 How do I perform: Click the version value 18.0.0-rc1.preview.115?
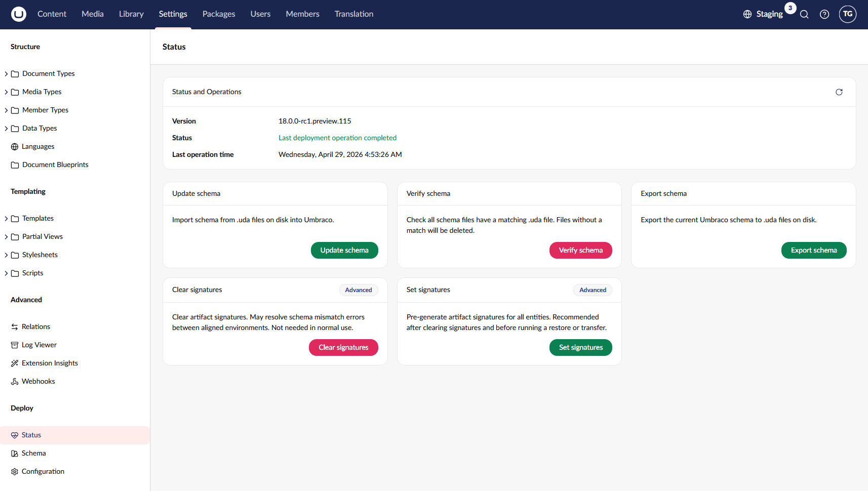point(314,121)
